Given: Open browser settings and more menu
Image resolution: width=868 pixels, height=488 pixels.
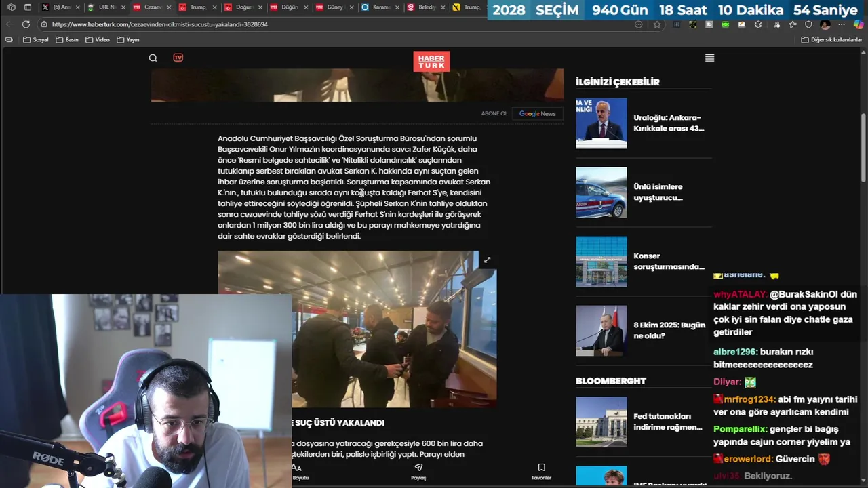Looking at the screenshot, I should click(x=842, y=24).
